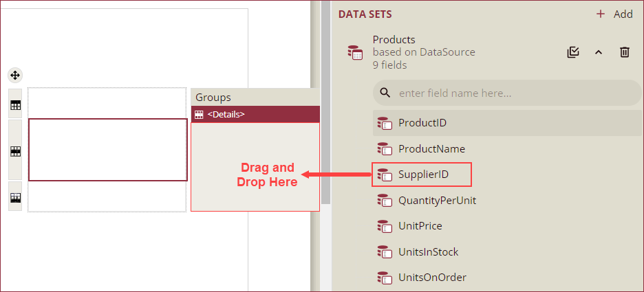Click the QuantityPerUnit field icon
644x292 pixels.
tap(385, 201)
